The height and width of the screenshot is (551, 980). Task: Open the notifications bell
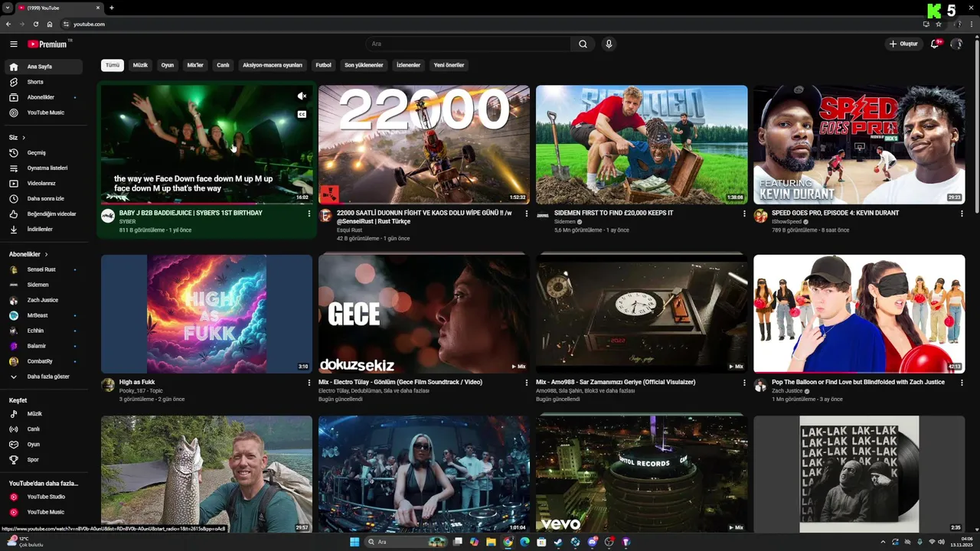point(935,44)
